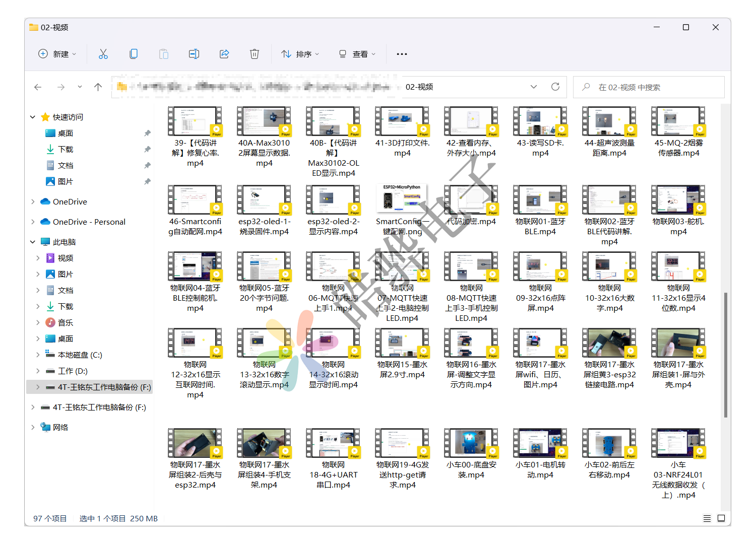Open the address bar history dropdown
The height and width of the screenshot is (544, 756).
click(x=534, y=87)
